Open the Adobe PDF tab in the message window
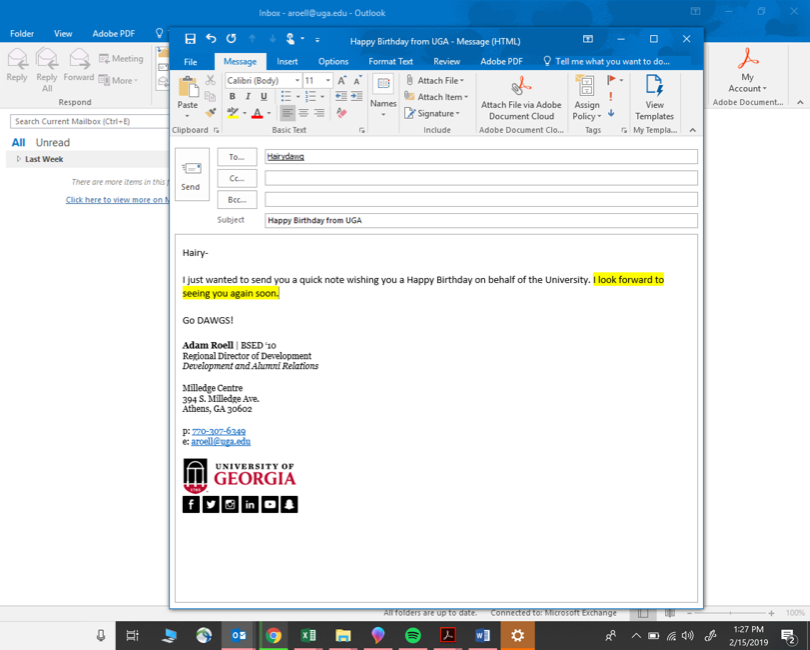The image size is (810, 650). pos(501,61)
